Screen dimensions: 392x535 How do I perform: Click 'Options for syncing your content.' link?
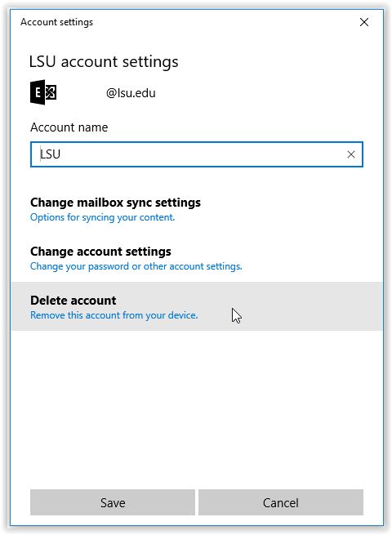pyautogui.click(x=102, y=217)
